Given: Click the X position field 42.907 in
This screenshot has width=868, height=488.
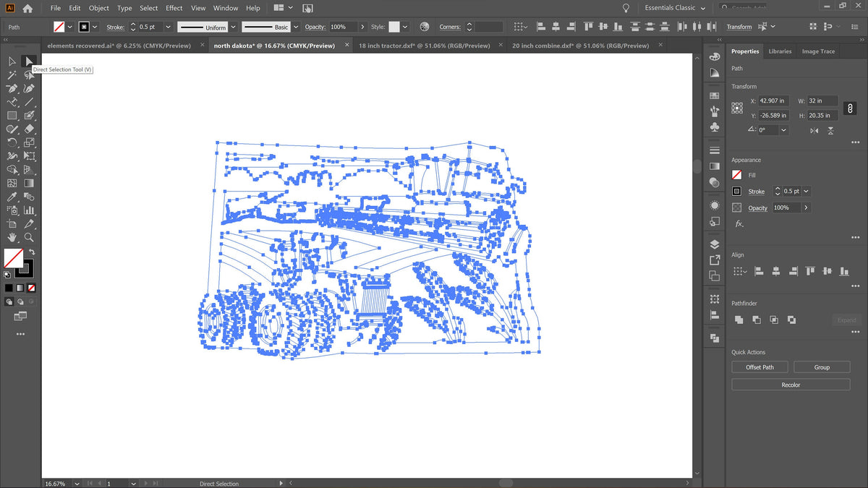Looking at the screenshot, I should (775, 100).
